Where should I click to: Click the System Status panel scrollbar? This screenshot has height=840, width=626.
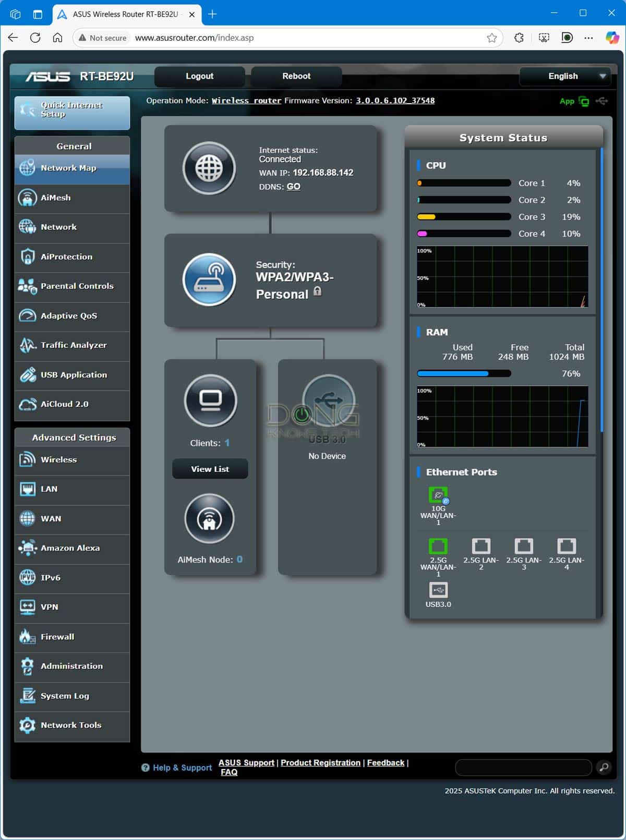[x=601, y=290]
